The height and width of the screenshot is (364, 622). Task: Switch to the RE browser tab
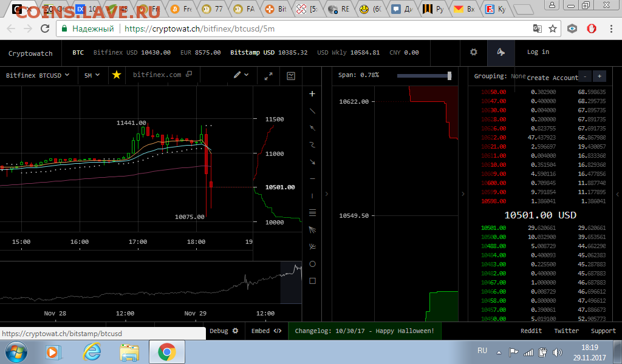(340, 8)
